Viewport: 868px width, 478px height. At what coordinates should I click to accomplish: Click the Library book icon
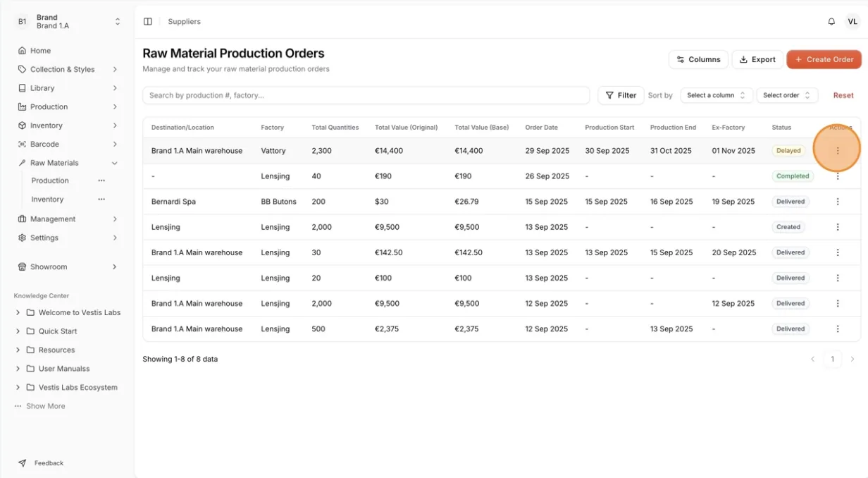(23, 88)
